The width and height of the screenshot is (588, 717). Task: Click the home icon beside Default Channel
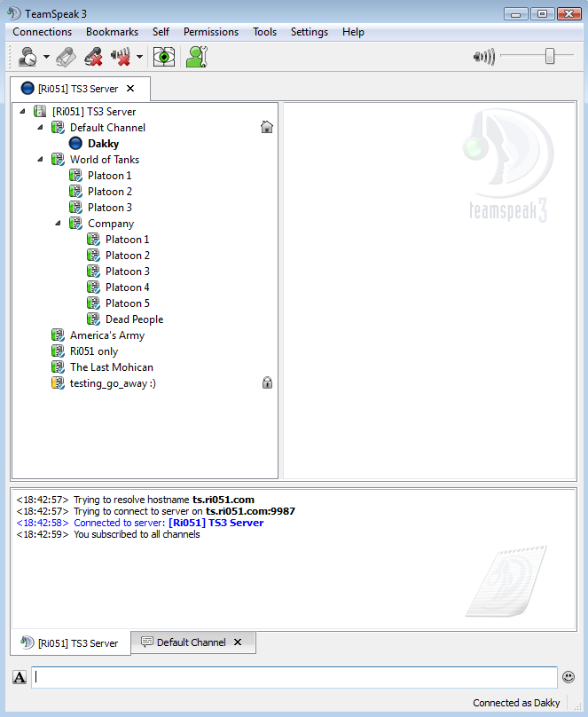pyautogui.click(x=266, y=127)
